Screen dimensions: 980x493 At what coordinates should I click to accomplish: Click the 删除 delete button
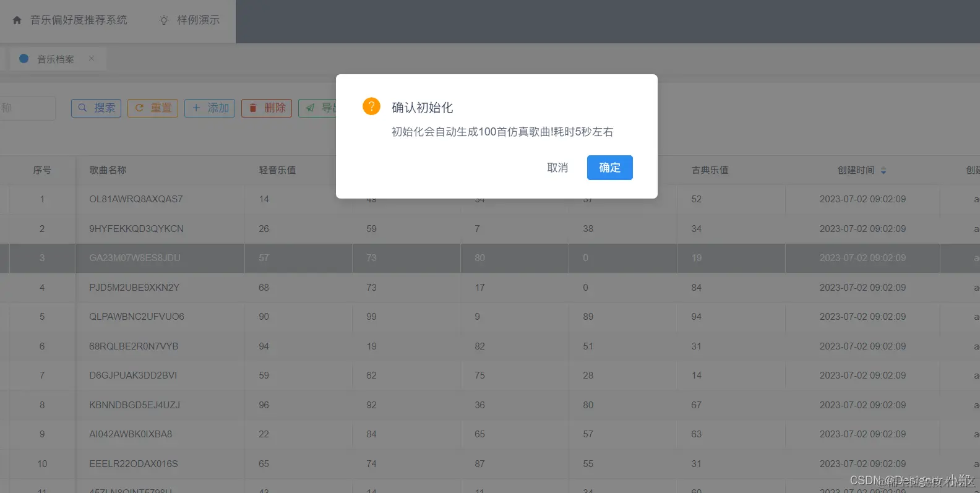[x=267, y=108]
